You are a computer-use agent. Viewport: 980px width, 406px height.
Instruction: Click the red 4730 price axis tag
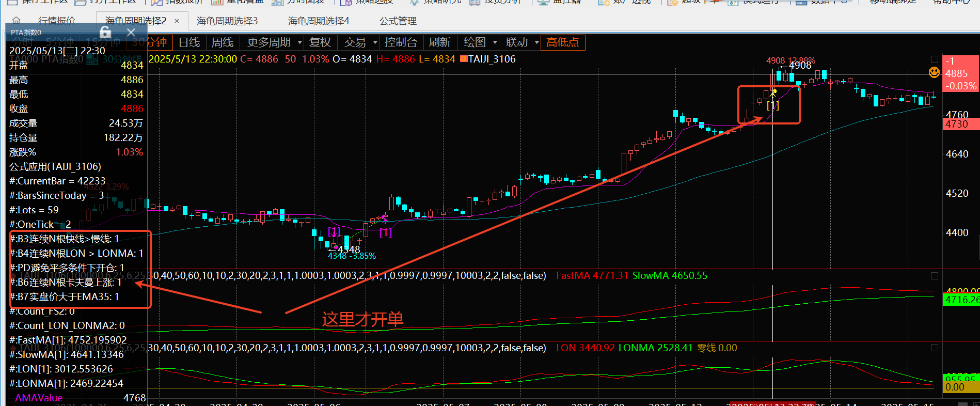(x=960, y=124)
